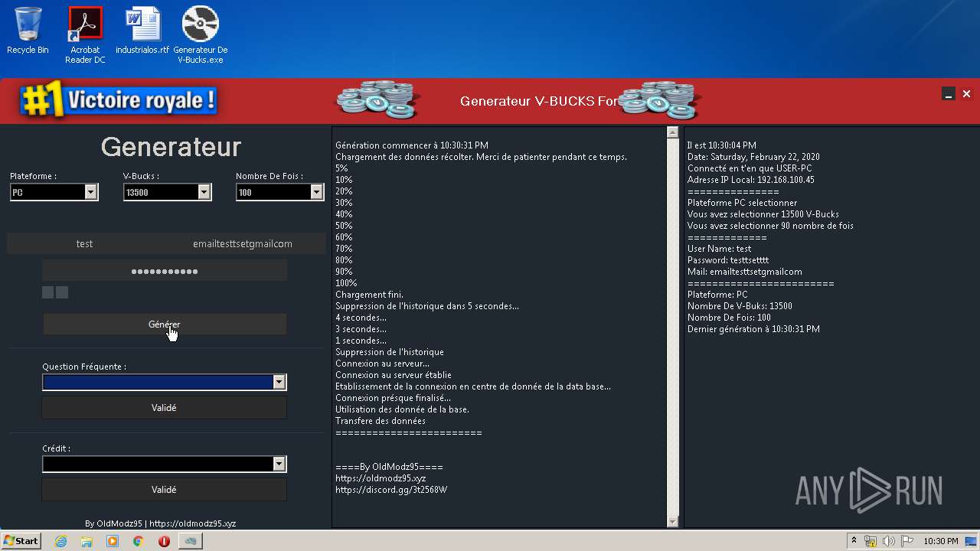The height and width of the screenshot is (551, 980).
Task: Click 'Password: testtsetttt' in info panel
Action: pos(728,260)
